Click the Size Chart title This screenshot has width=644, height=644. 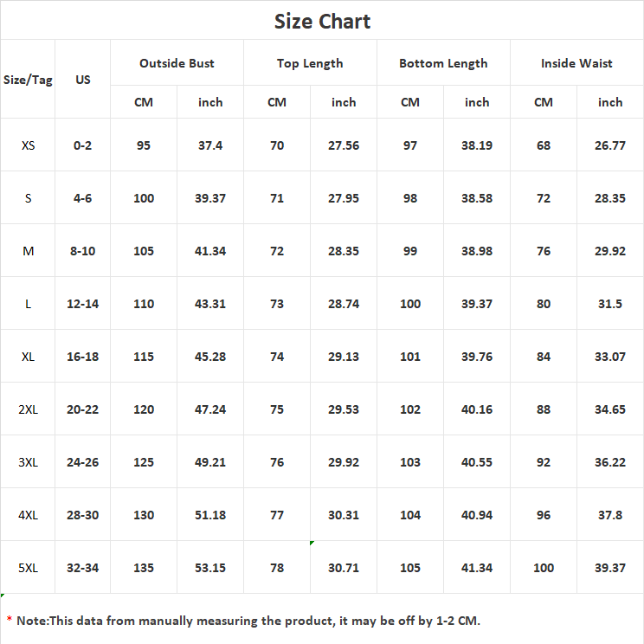(322, 22)
